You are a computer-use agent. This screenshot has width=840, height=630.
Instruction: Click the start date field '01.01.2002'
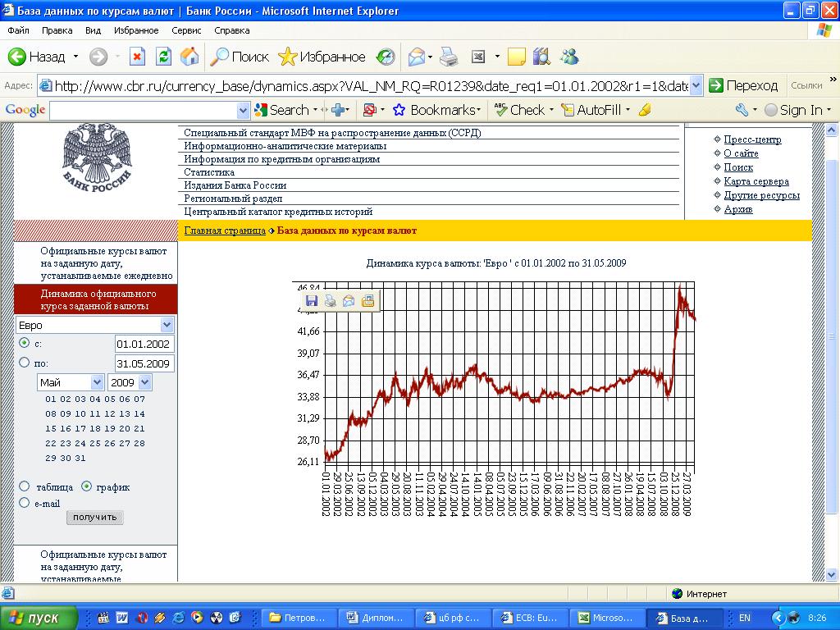coord(144,345)
